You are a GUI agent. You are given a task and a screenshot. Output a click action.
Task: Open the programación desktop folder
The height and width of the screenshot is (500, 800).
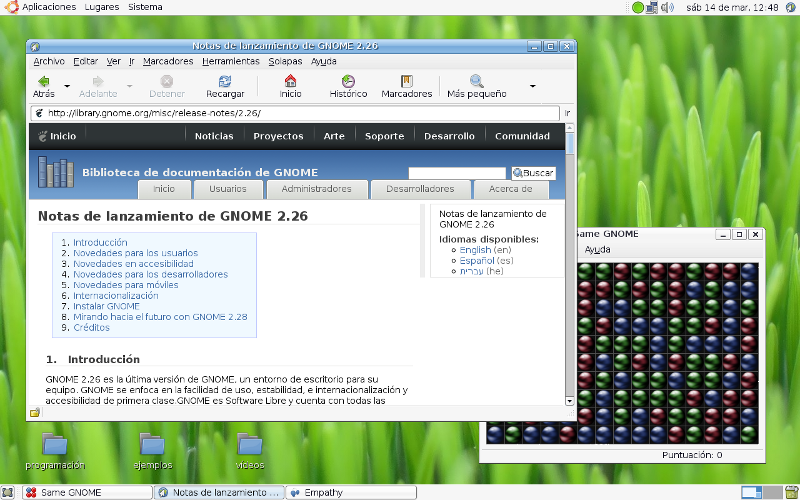(55, 452)
